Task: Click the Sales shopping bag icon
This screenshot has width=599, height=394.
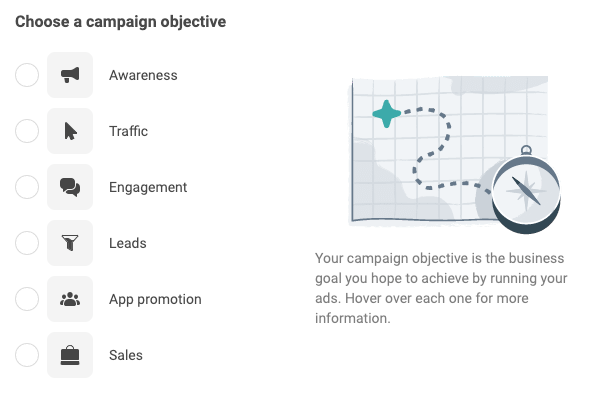Action: click(x=70, y=355)
